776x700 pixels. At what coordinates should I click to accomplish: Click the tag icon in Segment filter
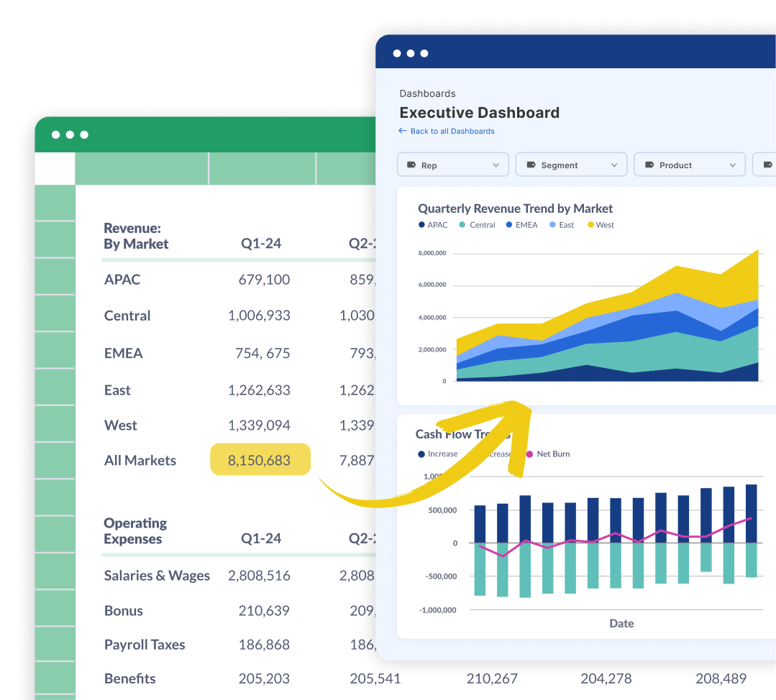point(531,165)
